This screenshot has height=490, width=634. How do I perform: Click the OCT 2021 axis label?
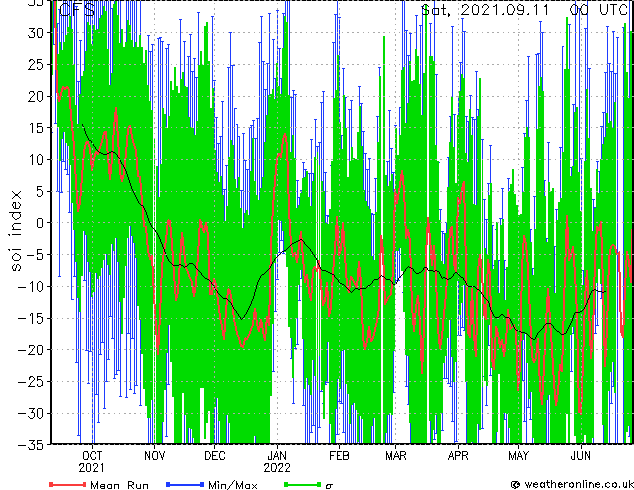[91, 462]
